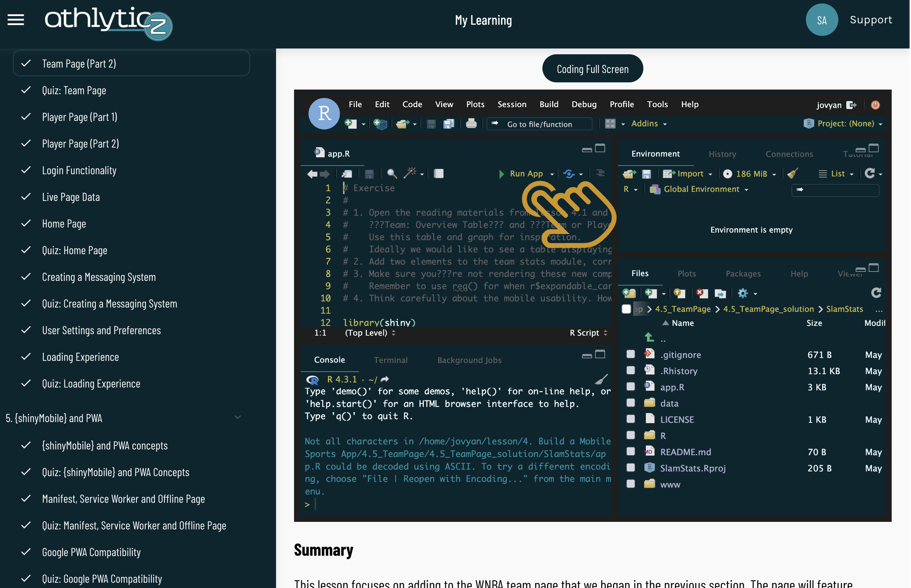Screen dimensions: 911x588
Task: Tick the checkbox next to .Rhistory
Action: [x=631, y=371]
